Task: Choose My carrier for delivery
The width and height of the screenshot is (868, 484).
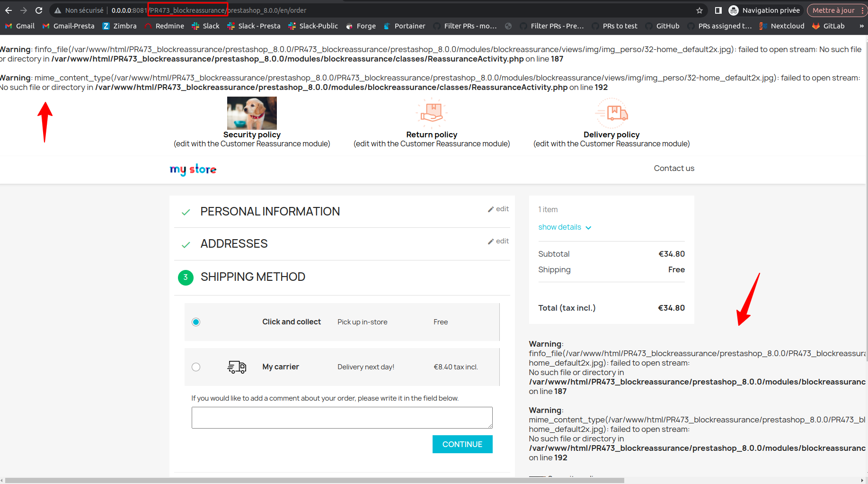Action: pyautogui.click(x=196, y=367)
